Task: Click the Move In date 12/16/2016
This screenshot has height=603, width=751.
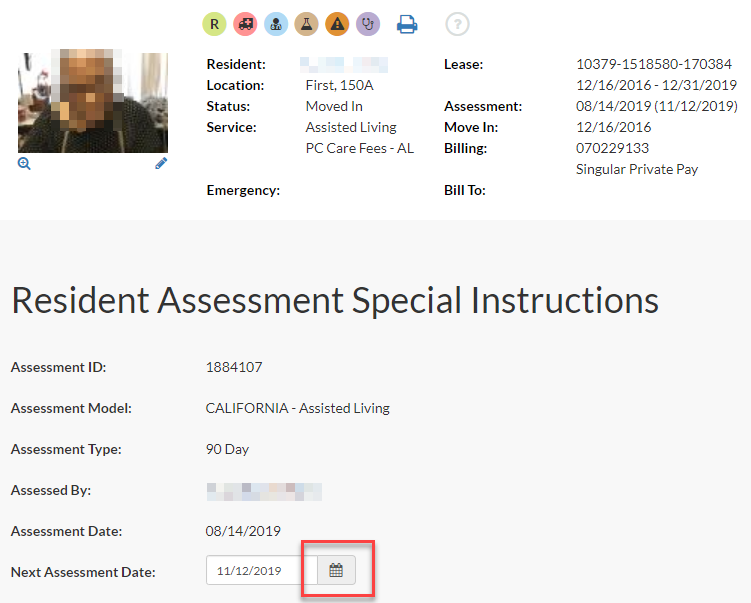Action: point(614,127)
